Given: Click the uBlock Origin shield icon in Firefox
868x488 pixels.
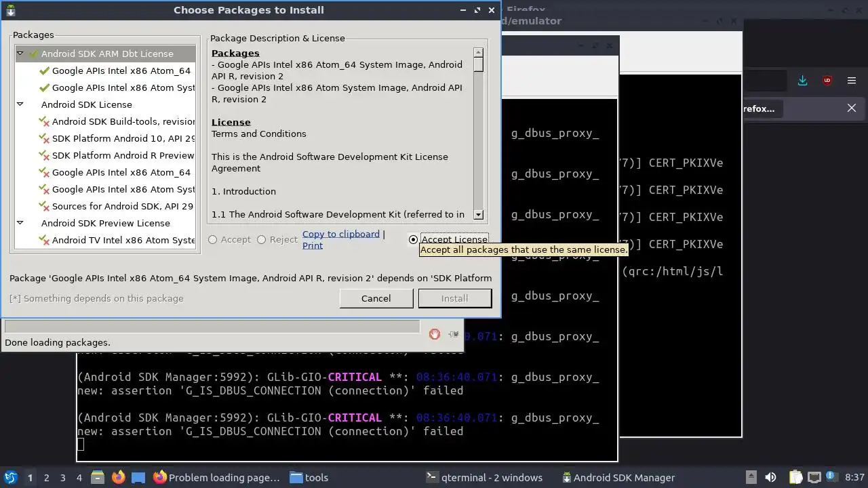Looking at the screenshot, I should pos(827,81).
